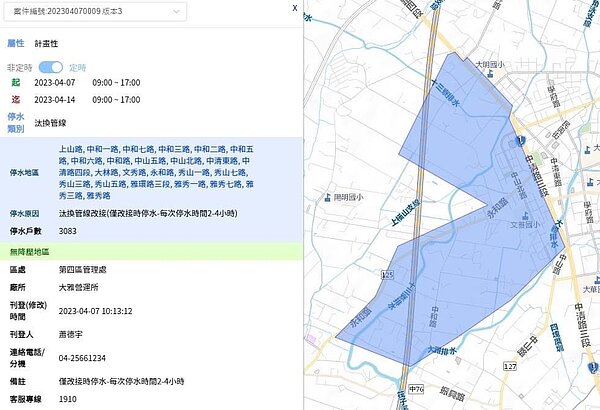Click the start time range 09:00 ~ 17:00

point(116,83)
